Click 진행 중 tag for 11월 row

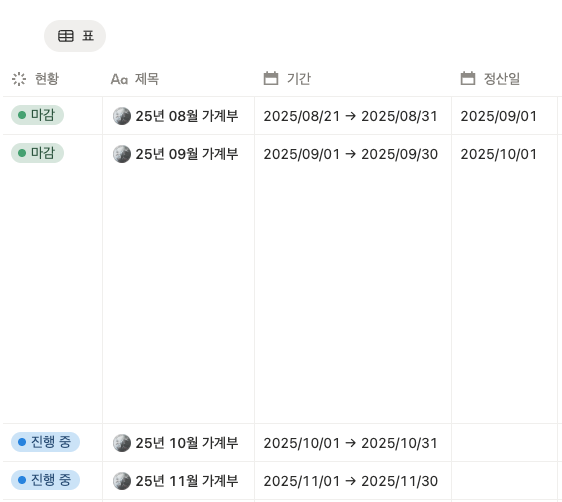pos(46,480)
